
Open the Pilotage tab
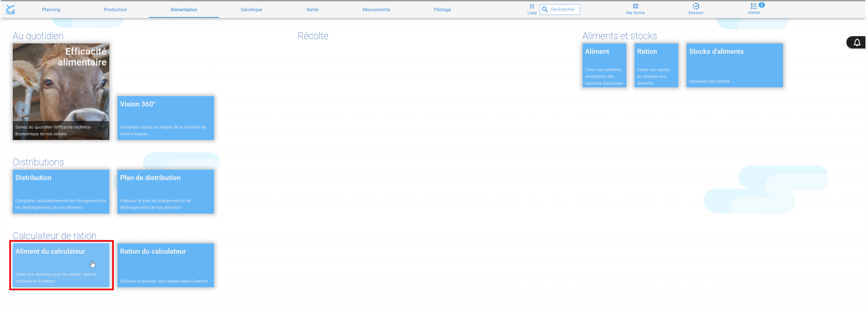pos(442,9)
